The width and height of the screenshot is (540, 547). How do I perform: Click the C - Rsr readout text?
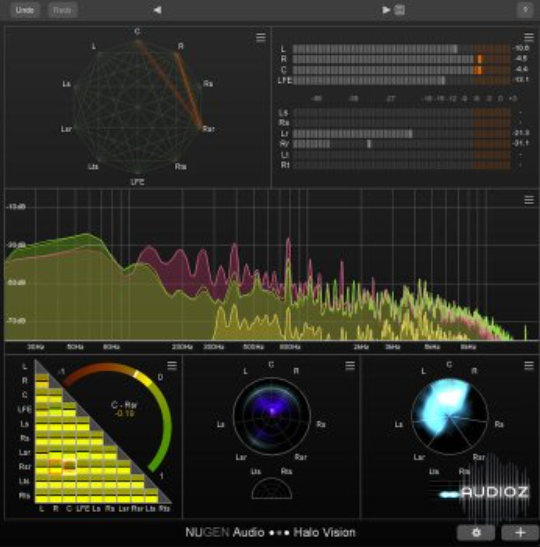coord(124,405)
